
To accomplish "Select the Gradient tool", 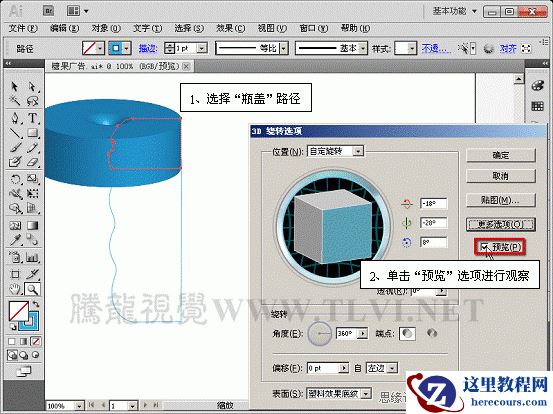I will pos(32,225).
